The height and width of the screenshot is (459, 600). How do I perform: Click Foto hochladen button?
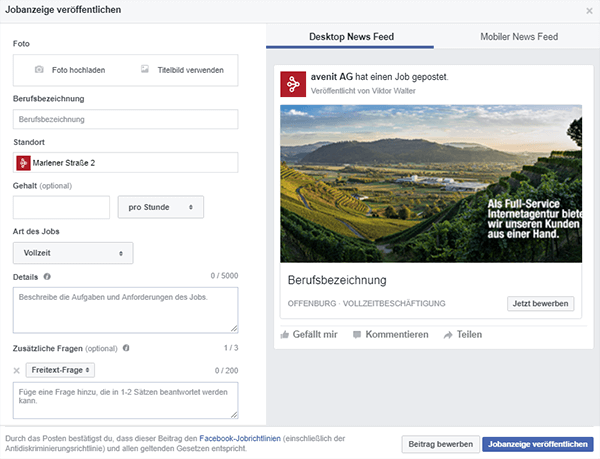point(70,70)
